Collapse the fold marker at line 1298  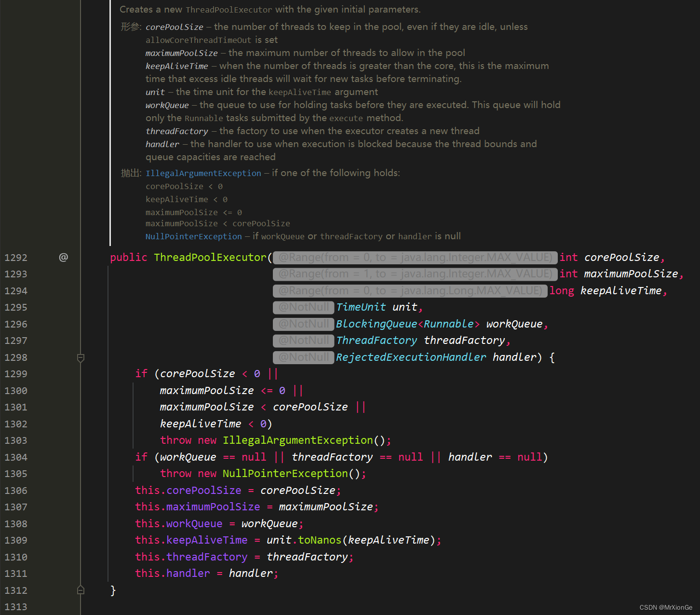tap(81, 357)
